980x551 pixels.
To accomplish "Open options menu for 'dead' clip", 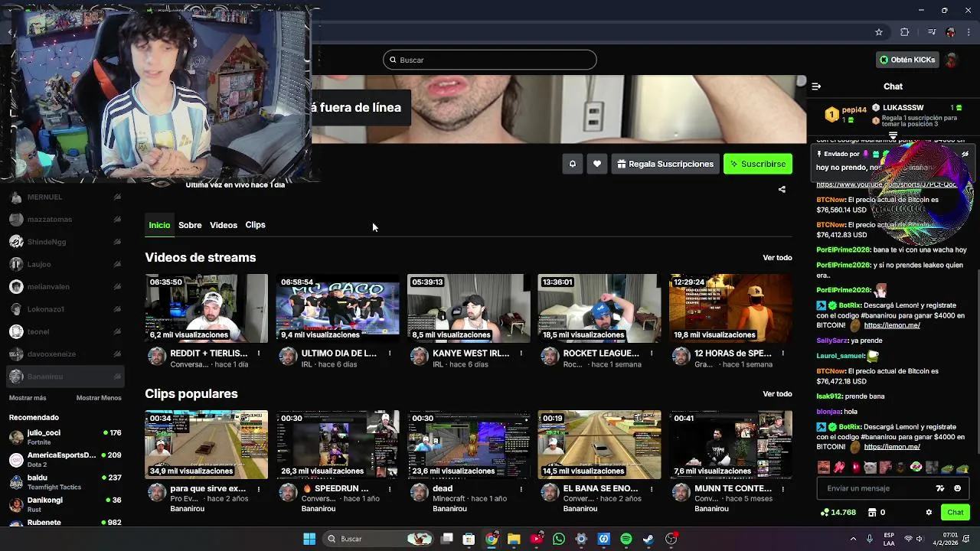I will 521,488.
